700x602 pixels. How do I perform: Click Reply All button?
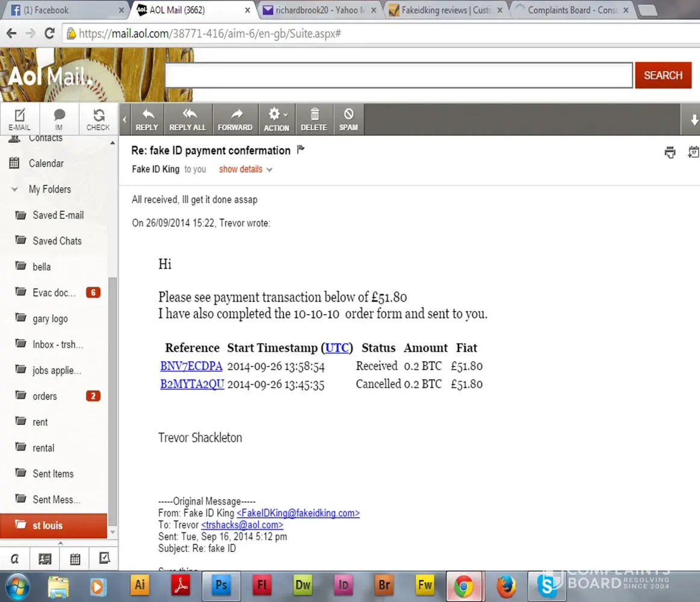point(188,119)
